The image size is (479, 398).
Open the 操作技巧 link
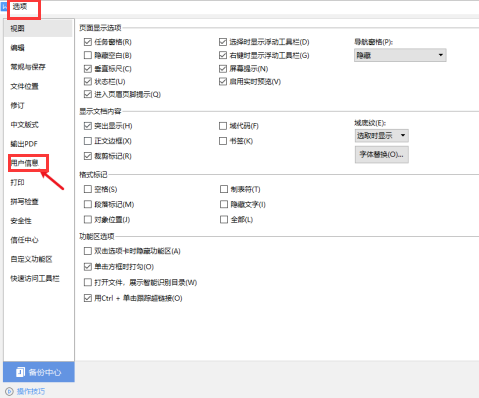pos(31,391)
